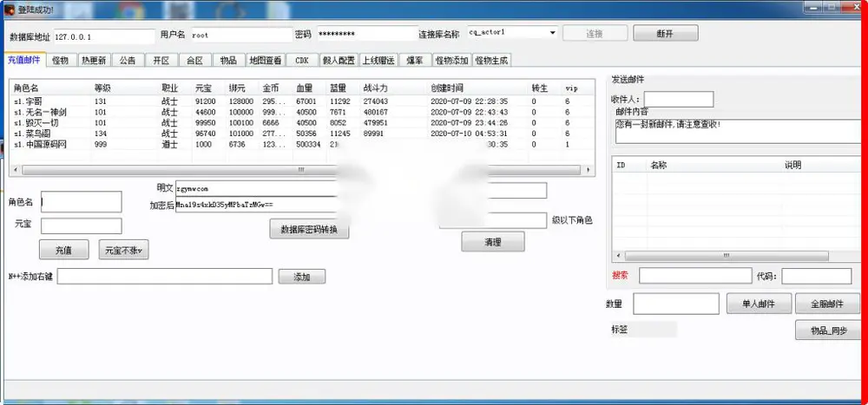Select the row s1.菜鸟阁
Viewport: 868px width, 405px height.
(302, 134)
